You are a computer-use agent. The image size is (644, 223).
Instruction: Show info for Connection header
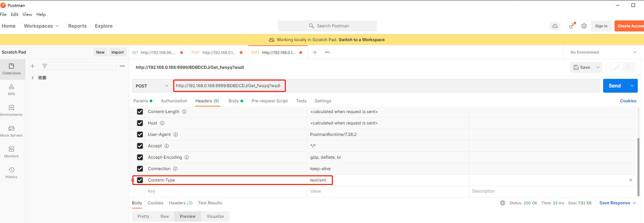pos(175,169)
